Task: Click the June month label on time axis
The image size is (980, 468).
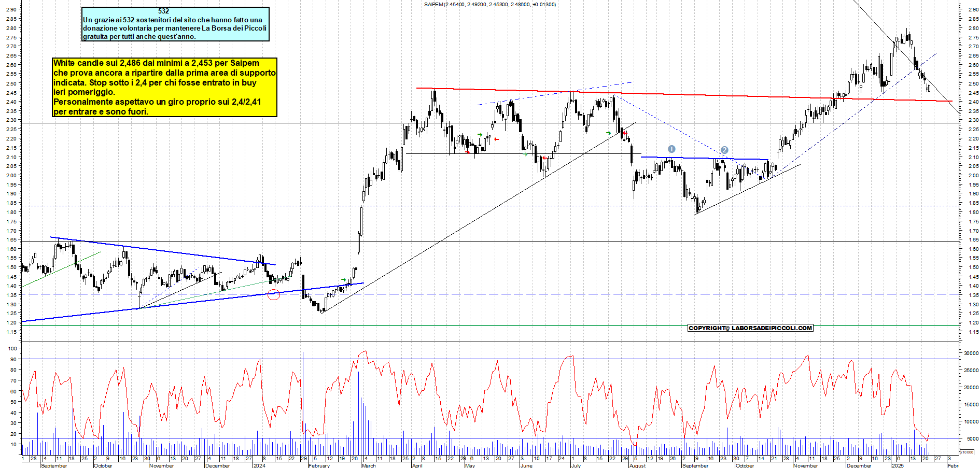Action: coord(526,465)
